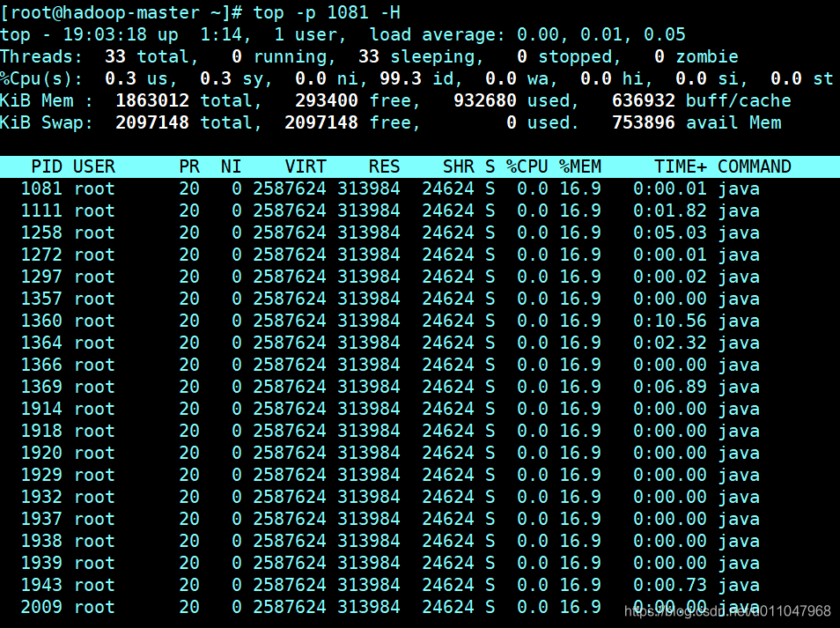
Task: Click the RES column header
Action: [384, 166]
